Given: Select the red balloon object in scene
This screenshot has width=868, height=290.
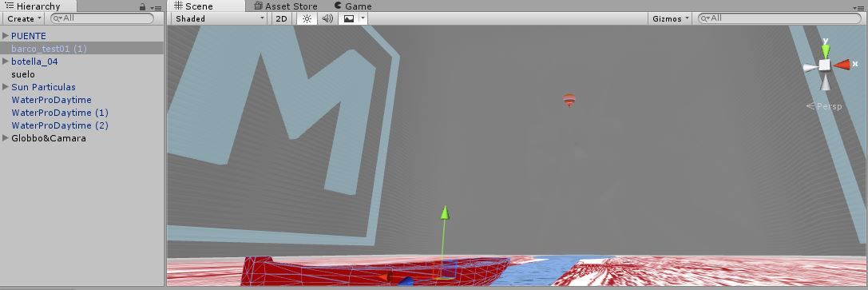Looking at the screenshot, I should [569, 100].
